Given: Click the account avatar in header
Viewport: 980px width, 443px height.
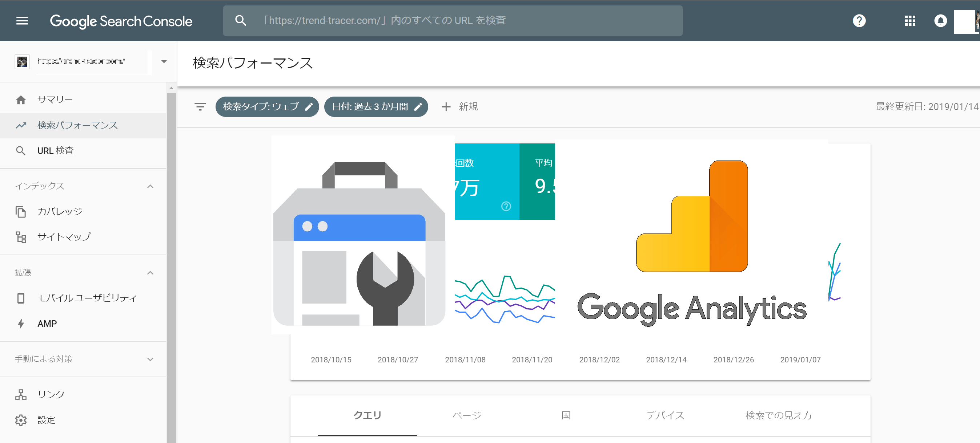Looking at the screenshot, I should pos(966,21).
